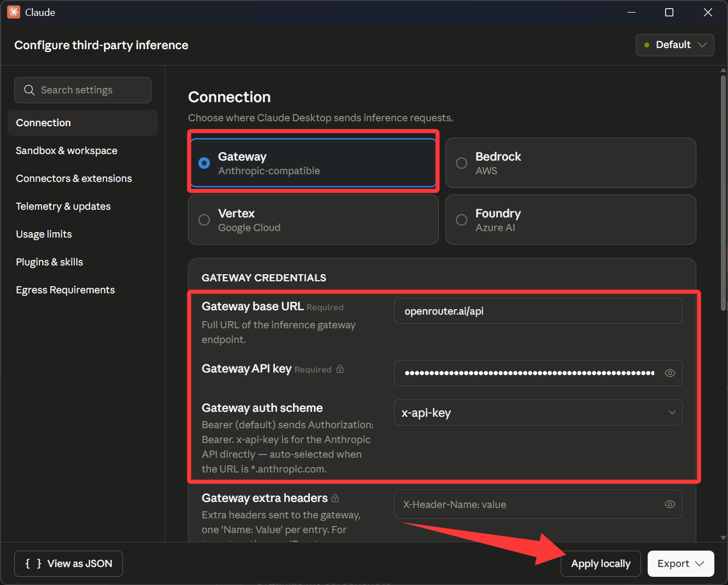Click the Claude app logo icon
The width and height of the screenshot is (728, 585).
pyautogui.click(x=14, y=12)
